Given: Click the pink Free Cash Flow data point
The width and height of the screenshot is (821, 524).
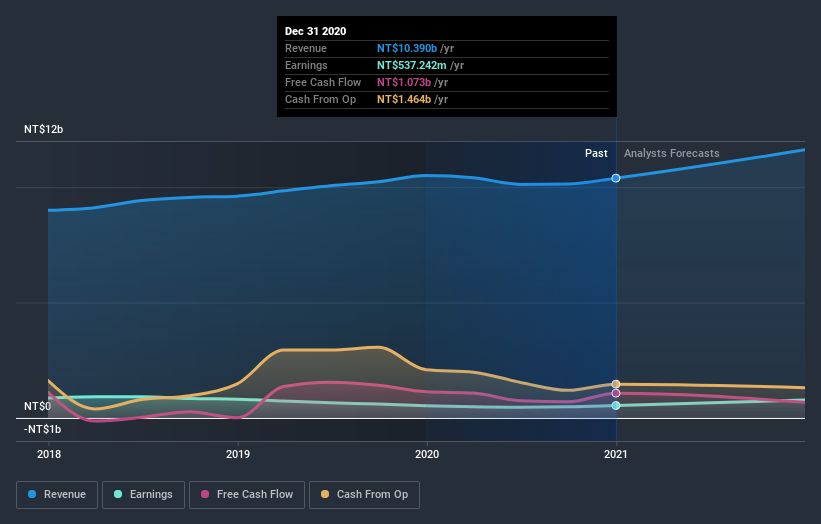Looking at the screenshot, I should click(616, 393).
